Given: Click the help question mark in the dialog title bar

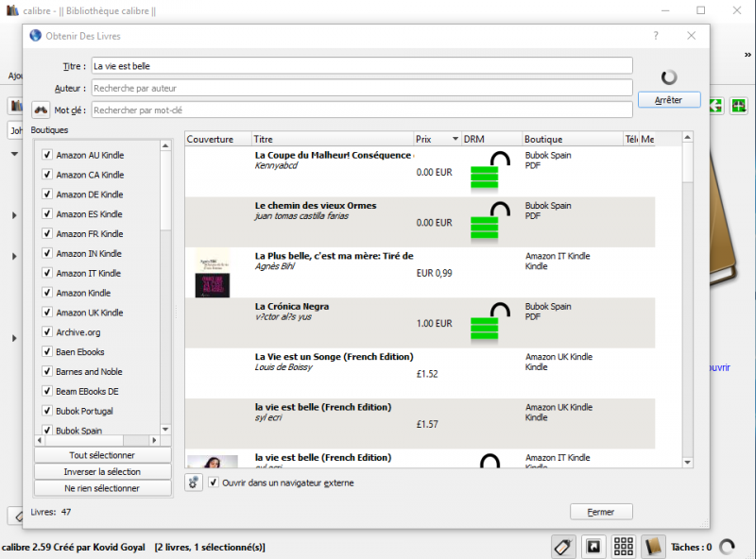Looking at the screenshot, I should coord(656,36).
